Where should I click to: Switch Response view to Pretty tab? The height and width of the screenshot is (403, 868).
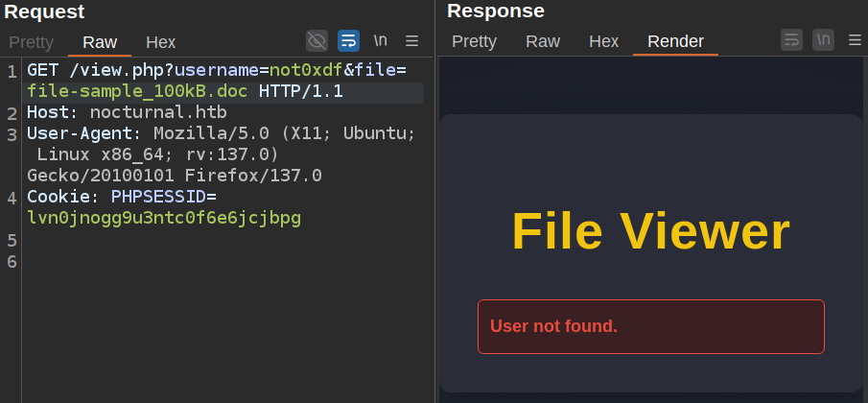(x=474, y=41)
